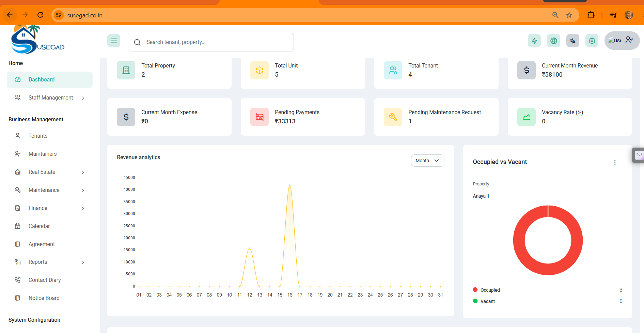Image resolution: width=644 pixels, height=333 pixels.
Task: Click the Maintenance wrench icon in sidebar
Action: point(18,190)
